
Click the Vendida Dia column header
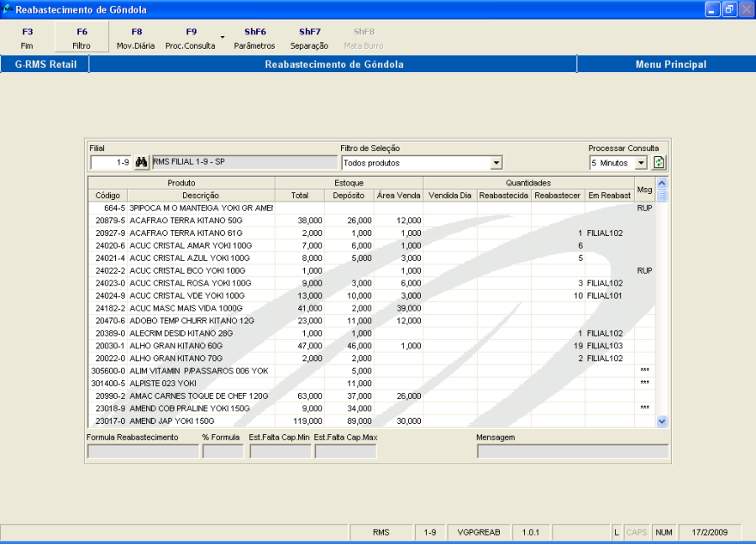tap(450, 196)
